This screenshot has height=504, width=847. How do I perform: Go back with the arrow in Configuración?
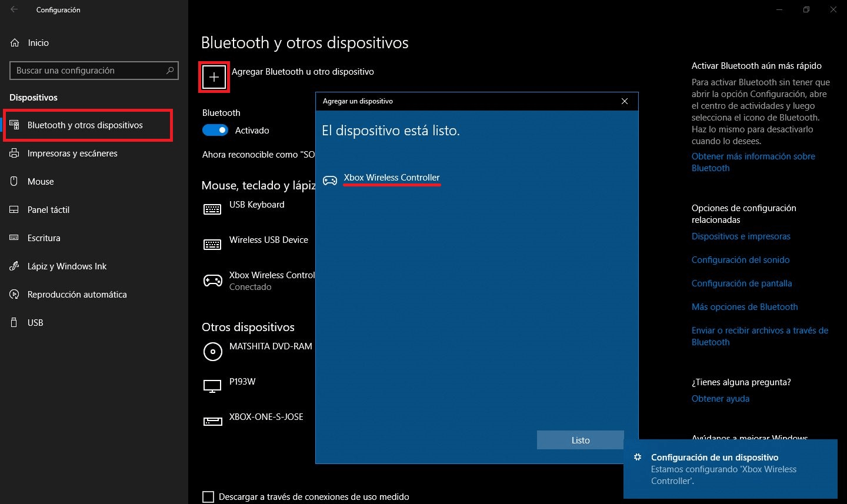coord(14,9)
